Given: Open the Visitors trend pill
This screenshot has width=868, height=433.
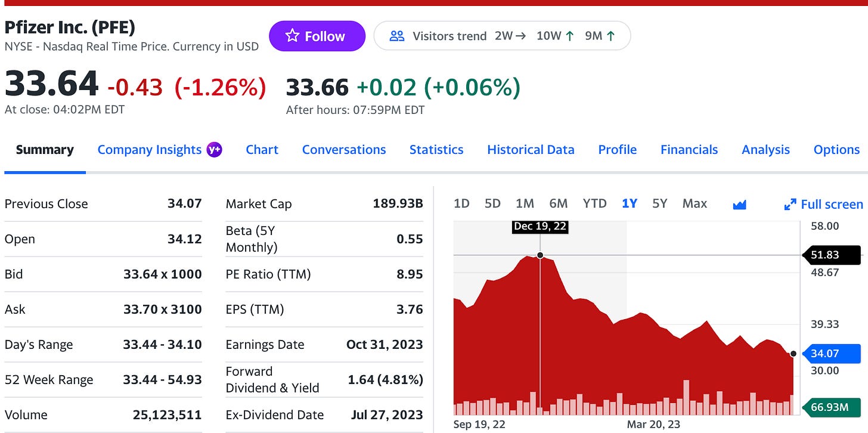Looking at the screenshot, I should pyautogui.click(x=502, y=36).
